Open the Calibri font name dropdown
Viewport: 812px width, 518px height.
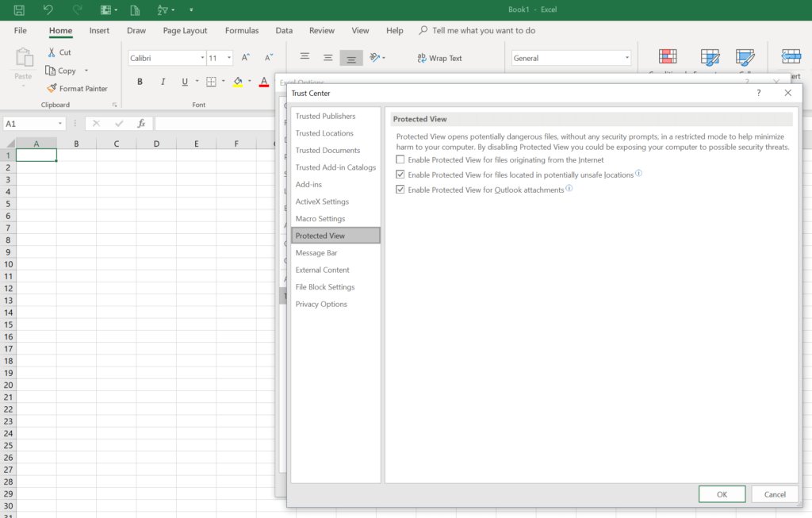point(202,57)
